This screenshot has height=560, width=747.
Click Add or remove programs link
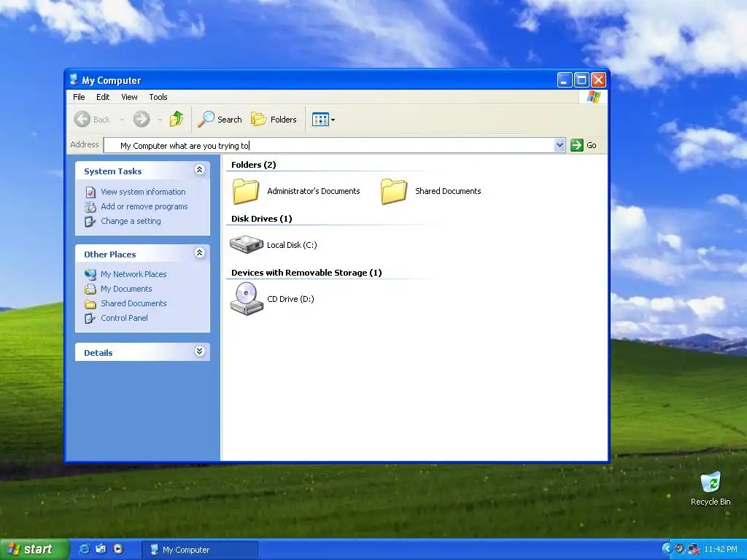coord(144,206)
